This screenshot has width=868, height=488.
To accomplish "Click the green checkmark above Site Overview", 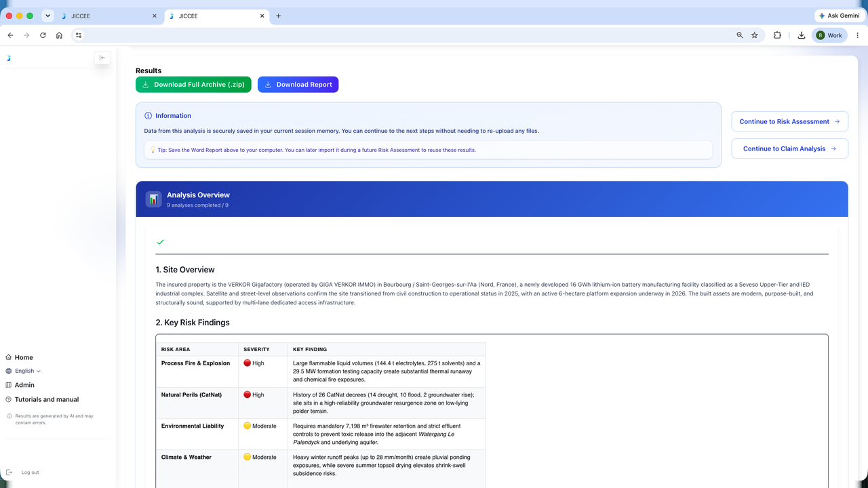I will [160, 242].
